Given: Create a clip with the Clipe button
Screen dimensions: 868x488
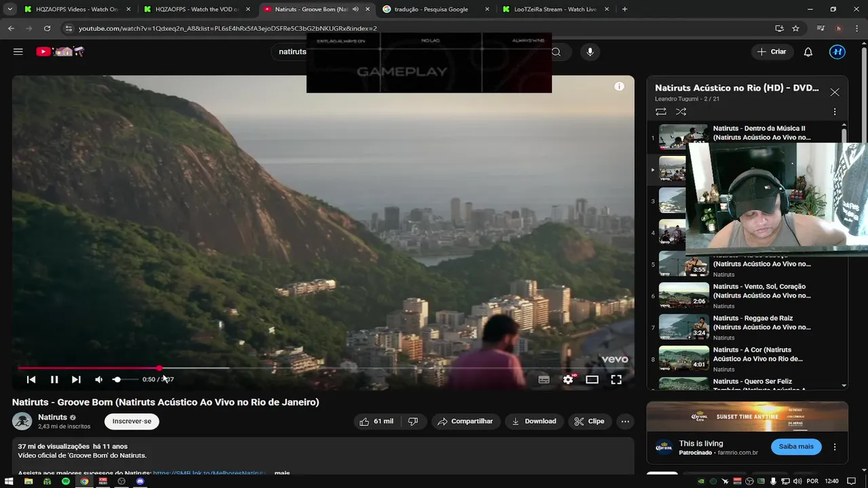Looking at the screenshot, I should pyautogui.click(x=589, y=421).
